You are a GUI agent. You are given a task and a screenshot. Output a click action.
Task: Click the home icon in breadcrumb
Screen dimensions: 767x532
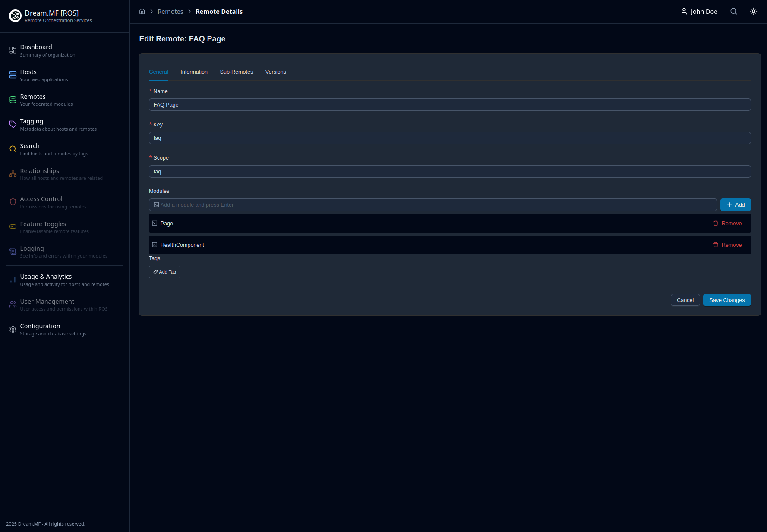pyautogui.click(x=142, y=12)
